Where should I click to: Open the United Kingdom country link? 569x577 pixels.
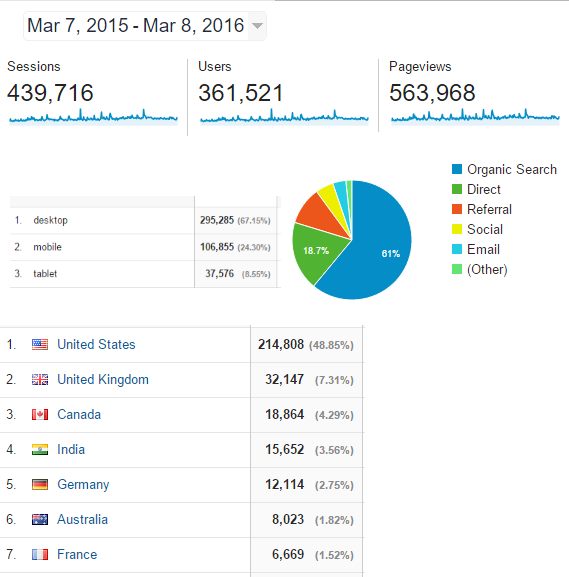pos(103,379)
